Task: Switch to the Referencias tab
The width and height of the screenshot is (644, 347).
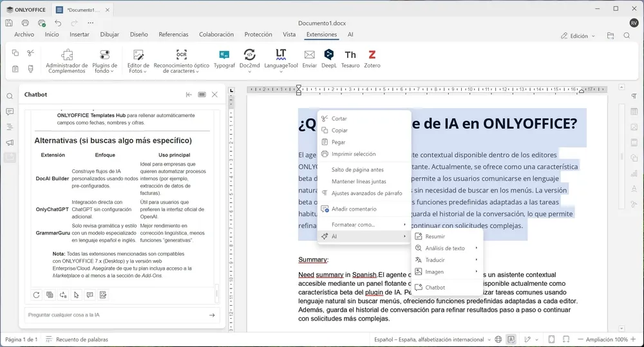Action: (x=173, y=35)
